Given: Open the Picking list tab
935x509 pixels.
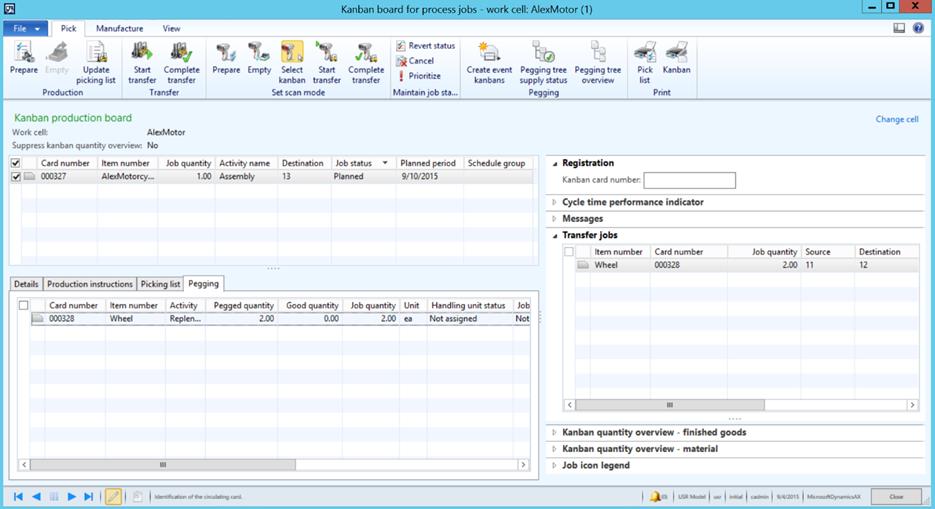Looking at the screenshot, I should click(160, 284).
